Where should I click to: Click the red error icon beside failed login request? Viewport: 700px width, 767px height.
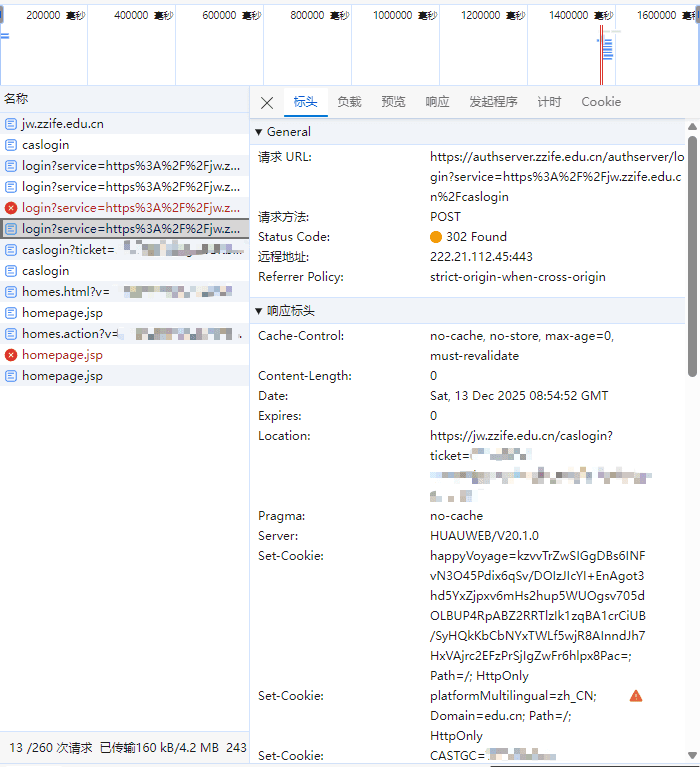coord(11,208)
